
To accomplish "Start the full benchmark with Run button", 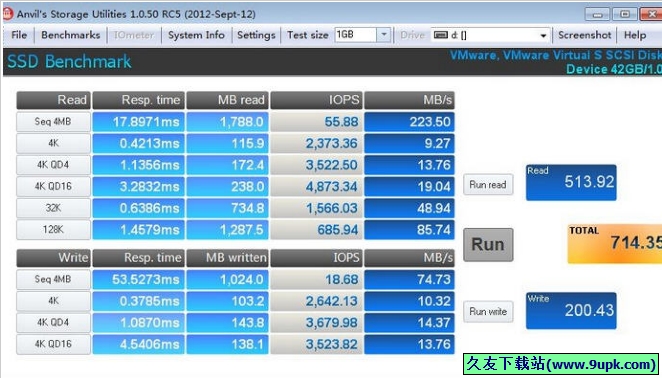I will [488, 245].
